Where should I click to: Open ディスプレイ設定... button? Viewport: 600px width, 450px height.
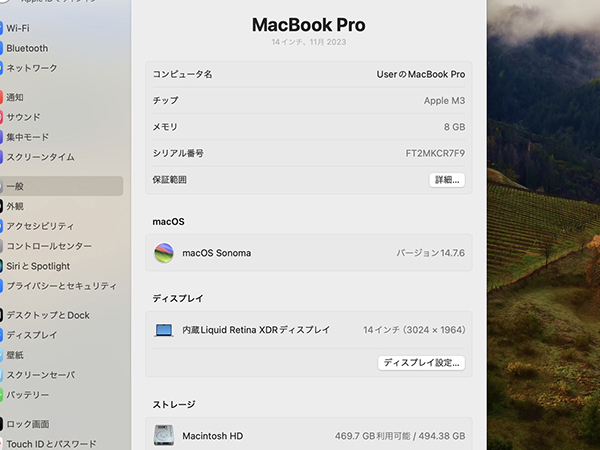pyautogui.click(x=421, y=363)
